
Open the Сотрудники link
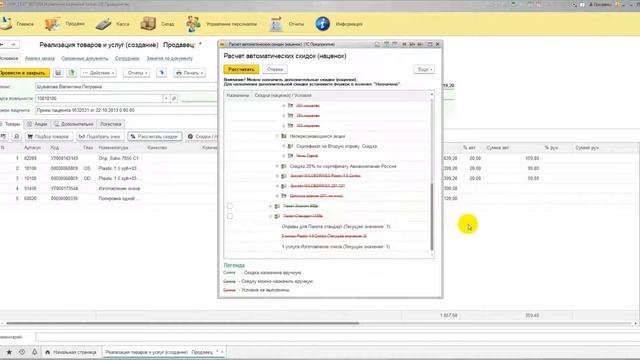[x=127, y=58]
